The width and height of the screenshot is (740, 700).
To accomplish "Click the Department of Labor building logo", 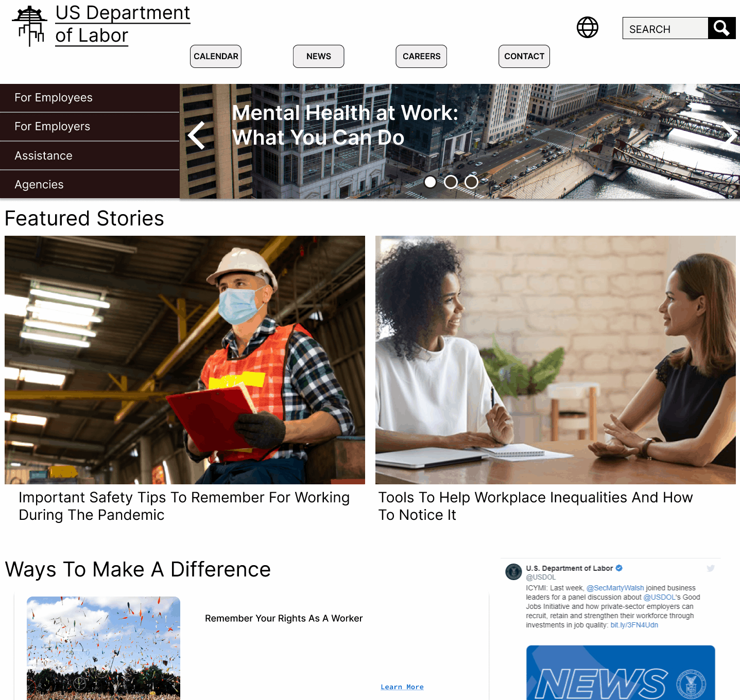I will tap(30, 26).
